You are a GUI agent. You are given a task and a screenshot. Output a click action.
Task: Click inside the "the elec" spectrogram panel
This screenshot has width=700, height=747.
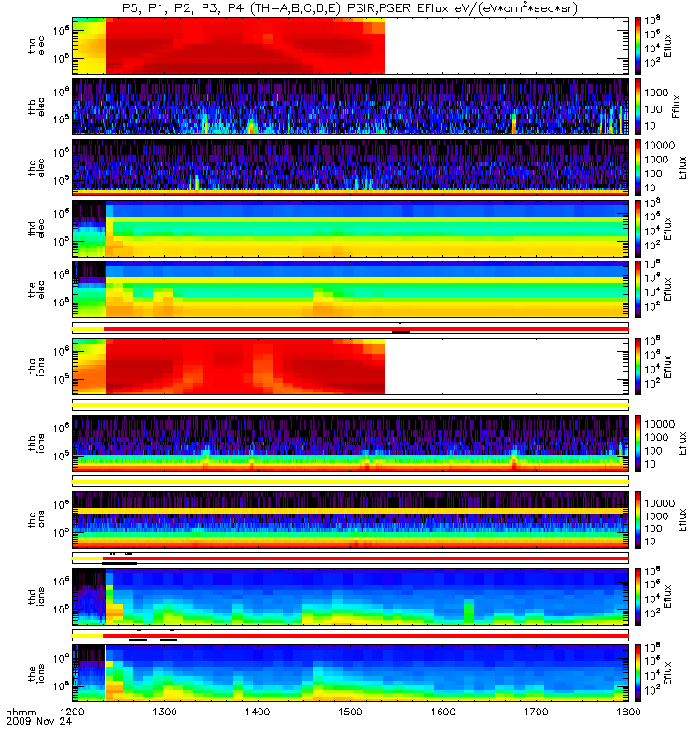350,289
